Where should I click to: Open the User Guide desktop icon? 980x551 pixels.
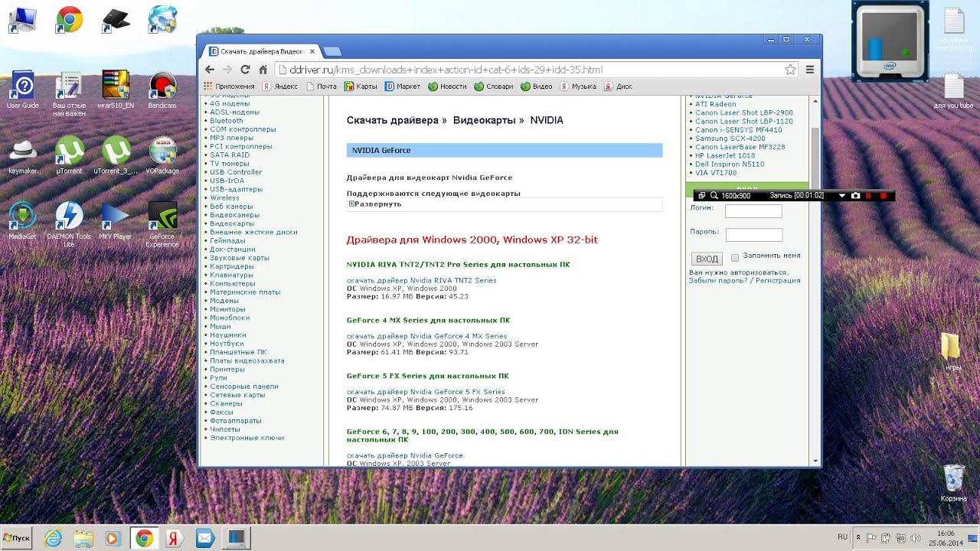click(x=23, y=90)
